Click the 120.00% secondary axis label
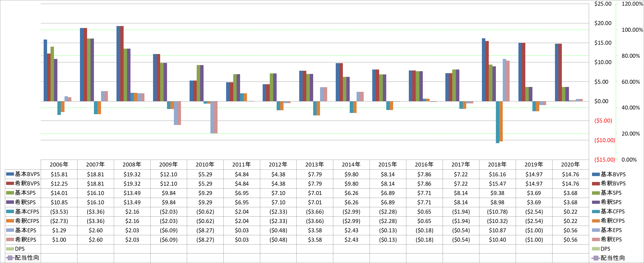This screenshot has width=644, height=263. (x=632, y=4)
